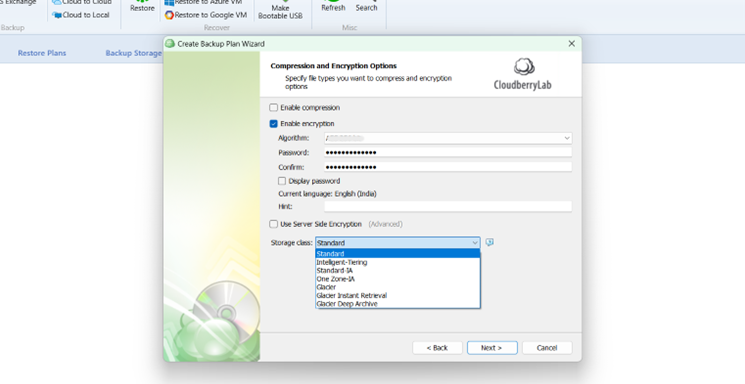
Task: Open Restore to Google VM
Action: [x=206, y=15]
